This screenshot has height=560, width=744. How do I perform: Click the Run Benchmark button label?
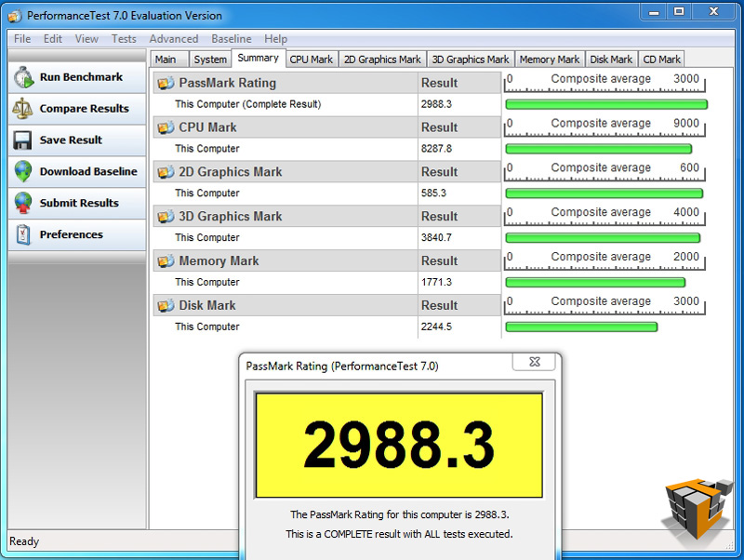(x=81, y=77)
